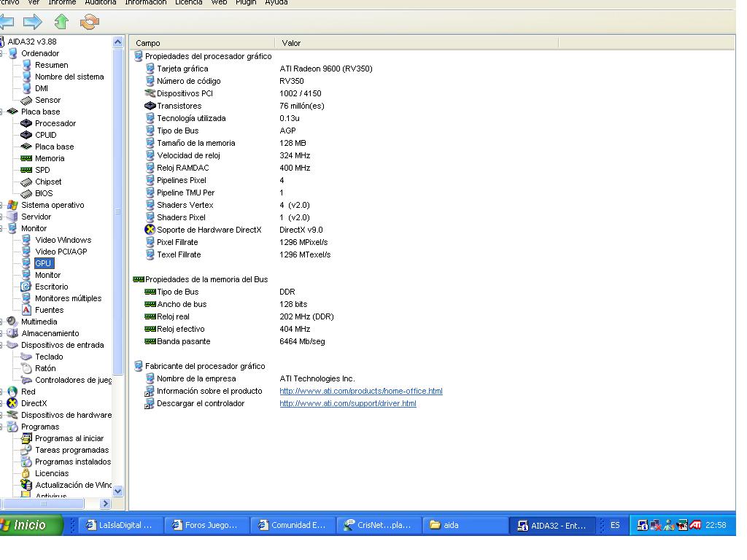Select Actualización de Windows entry
This screenshot has width=747, height=560.
coord(74,485)
